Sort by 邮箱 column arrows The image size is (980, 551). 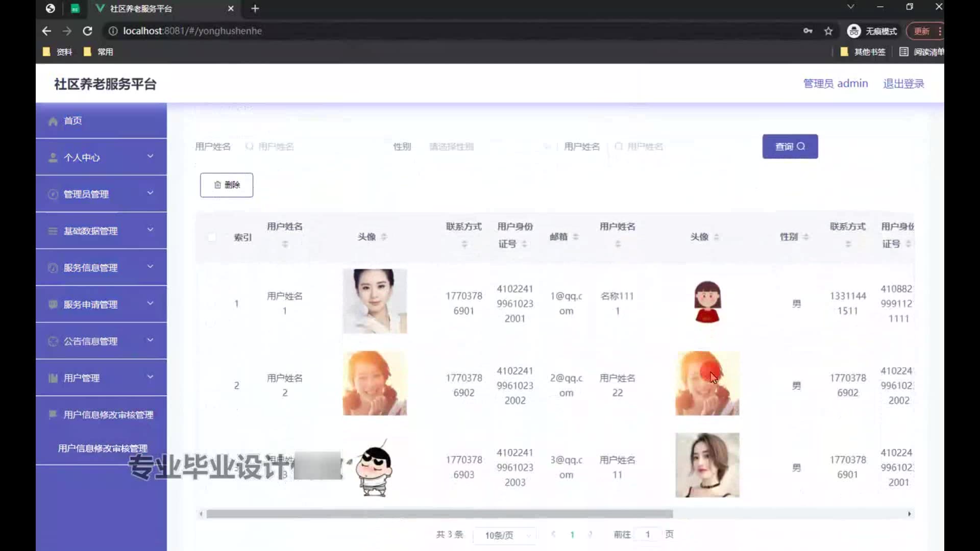(x=576, y=237)
